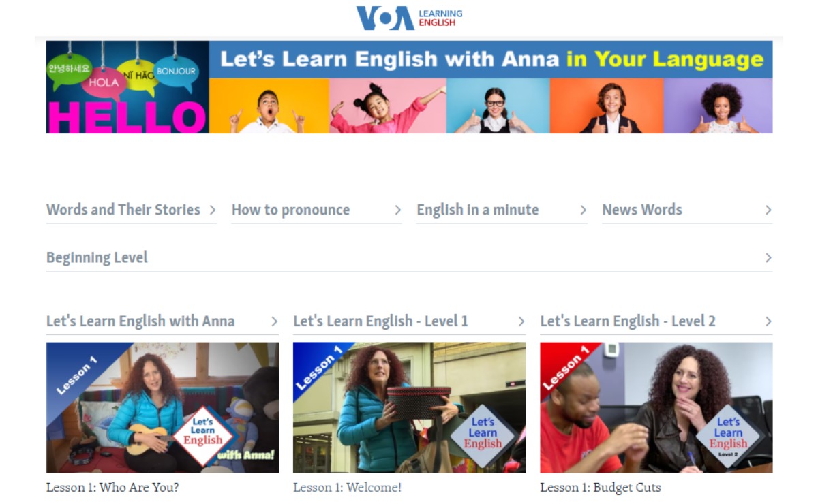Image resolution: width=818 pixels, height=504 pixels.
Task: Expand the Beginning Level section
Action: pyautogui.click(x=97, y=257)
